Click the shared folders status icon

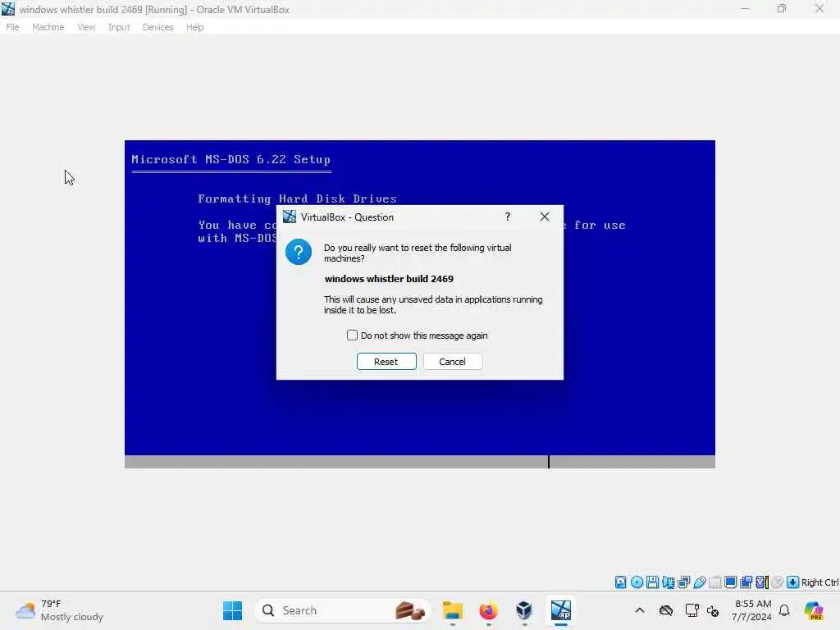[714, 582]
